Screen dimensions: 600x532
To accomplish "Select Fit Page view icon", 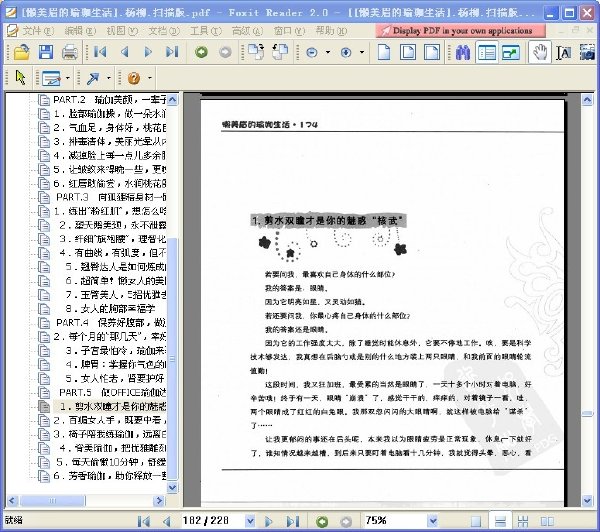I will [x=408, y=52].
